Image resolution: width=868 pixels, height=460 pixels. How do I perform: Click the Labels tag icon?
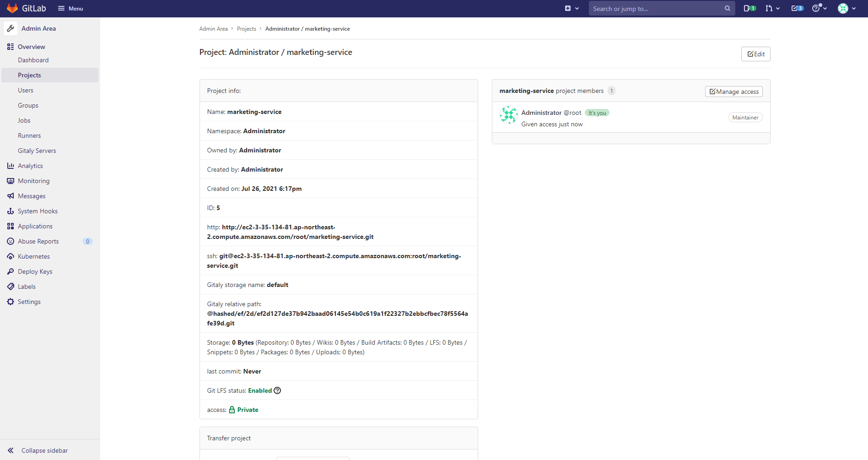point(11,287)
